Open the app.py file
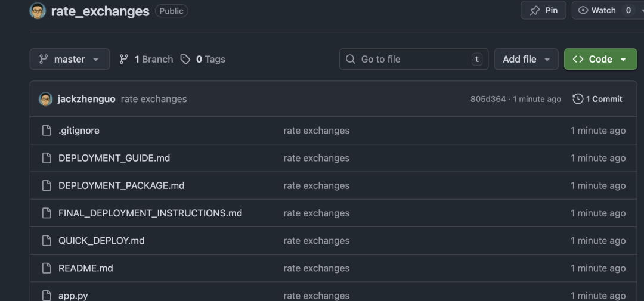 pos(73,296)
